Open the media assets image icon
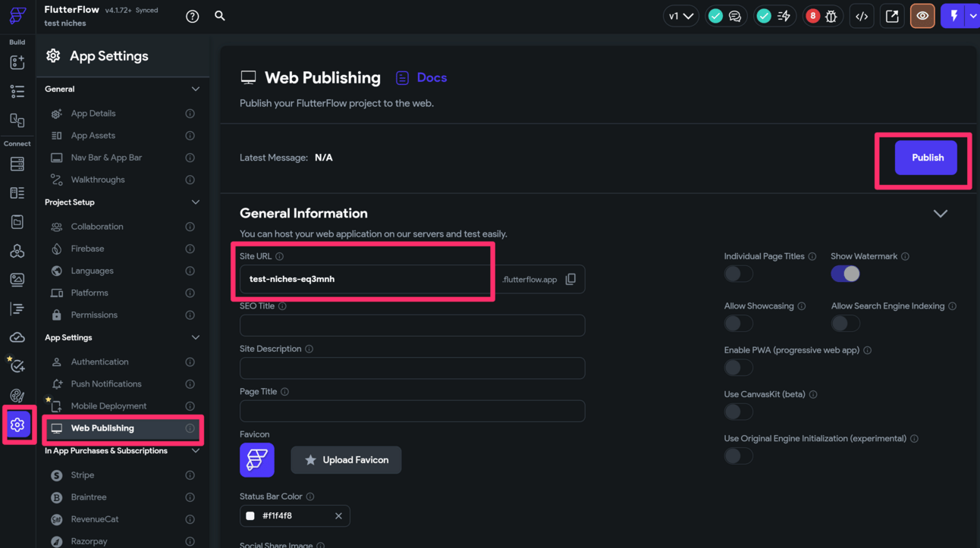The height and width of the screenshot is (548, 980). click(x=17, y=280)
